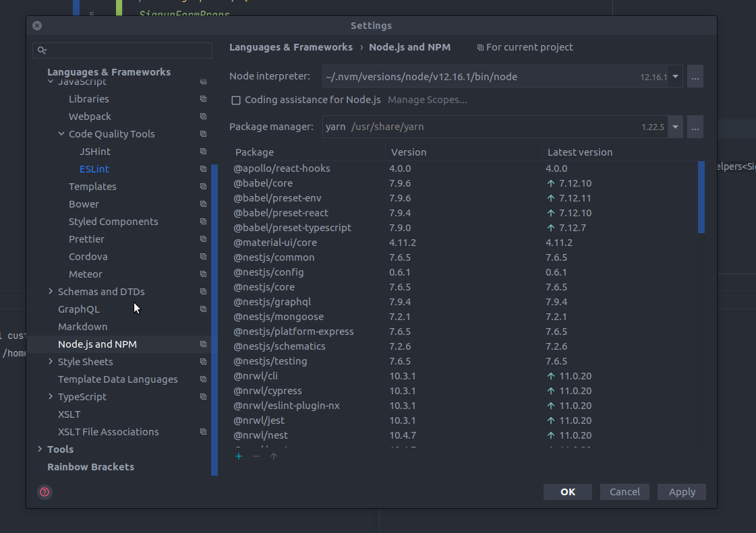Expand the TypeScript node
756x533 pixels.
51,397
